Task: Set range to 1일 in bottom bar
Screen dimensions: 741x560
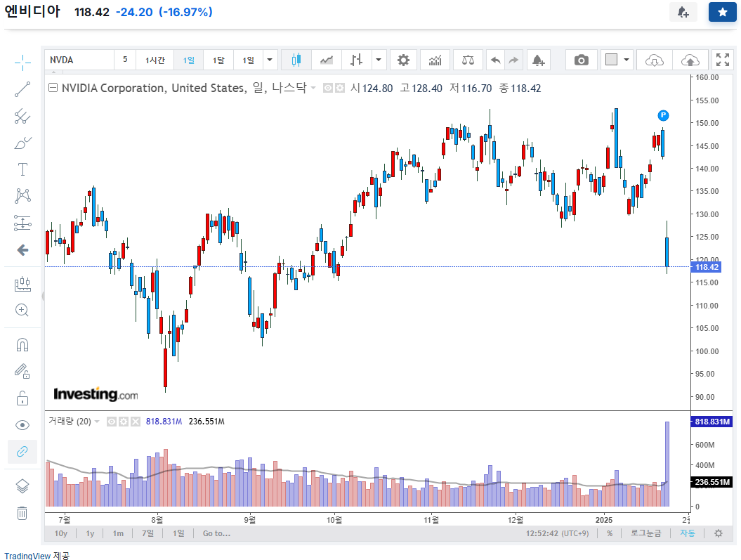Action: (x=178, y=533)
